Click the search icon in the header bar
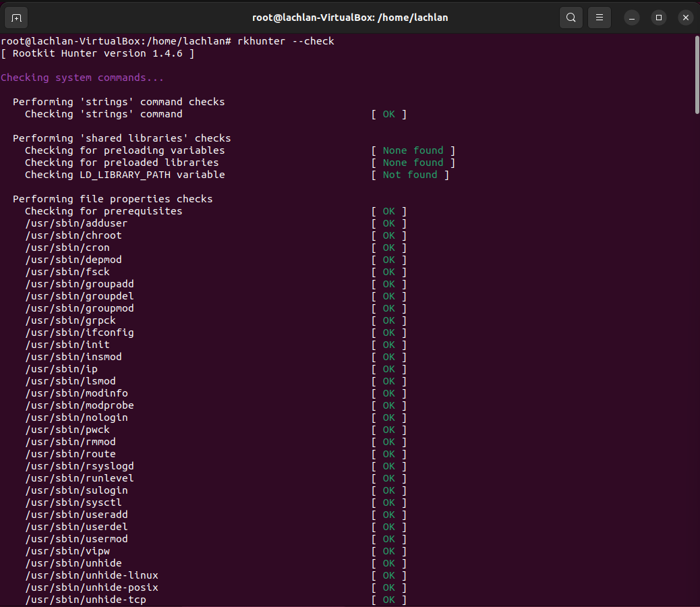 [x=571, y=18]
